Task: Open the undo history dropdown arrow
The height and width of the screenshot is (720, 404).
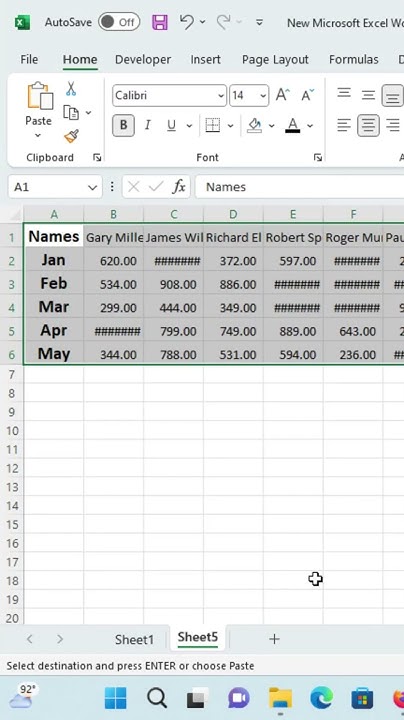Action: (x=202, y=22)
